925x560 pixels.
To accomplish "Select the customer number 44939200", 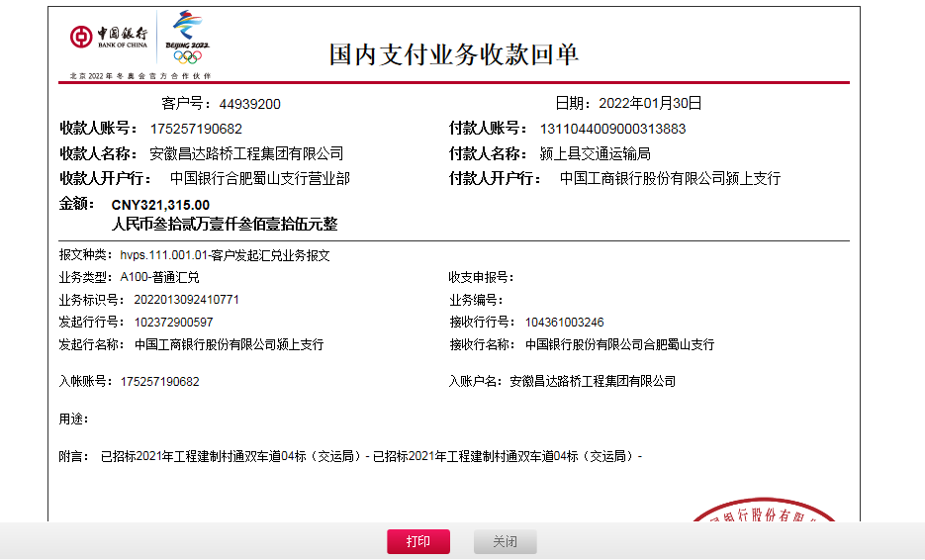I will coord(250,104).
